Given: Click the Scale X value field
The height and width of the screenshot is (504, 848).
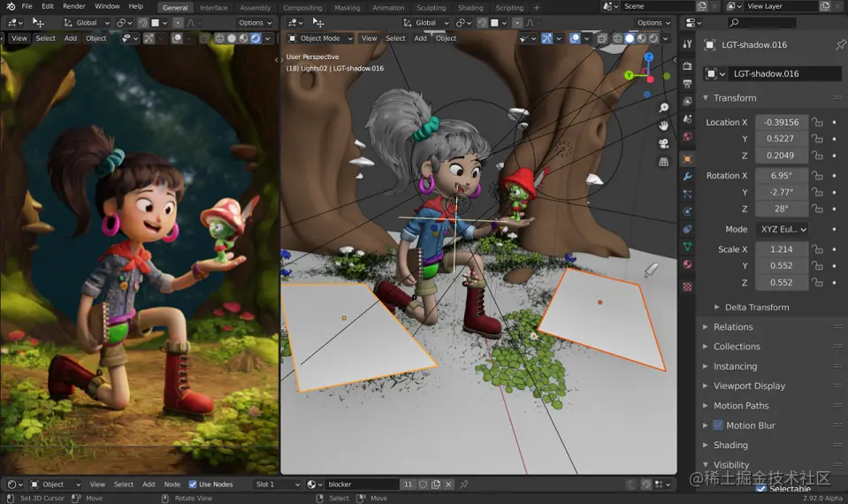Looking at the screenshot, I should pos(781,249).
